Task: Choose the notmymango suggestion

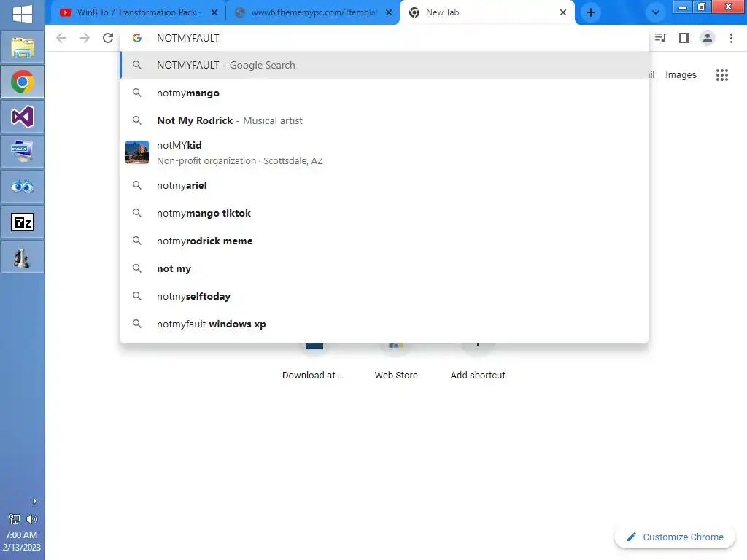Action: click(x=384, y=93)
